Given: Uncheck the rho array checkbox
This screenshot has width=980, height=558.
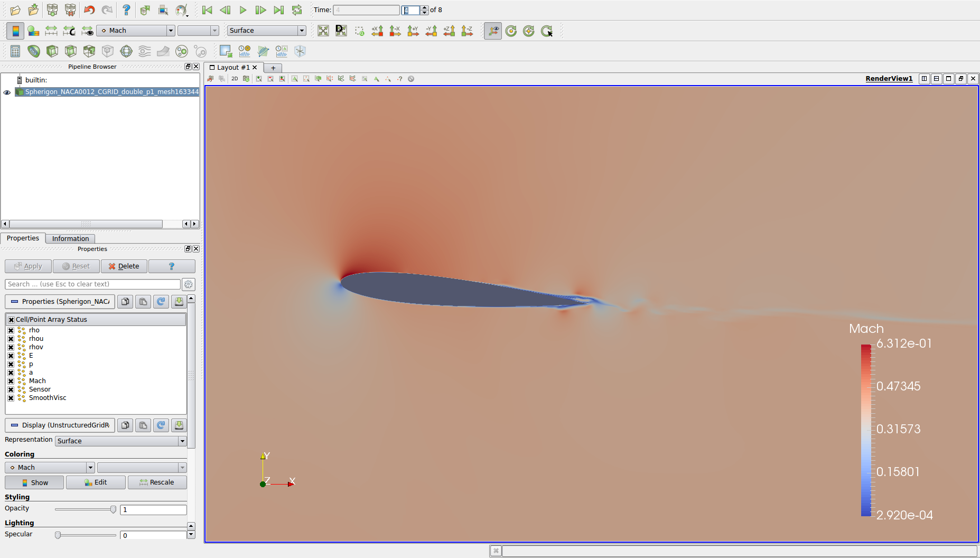Looking at the screenshot, I should click(11, 330).
